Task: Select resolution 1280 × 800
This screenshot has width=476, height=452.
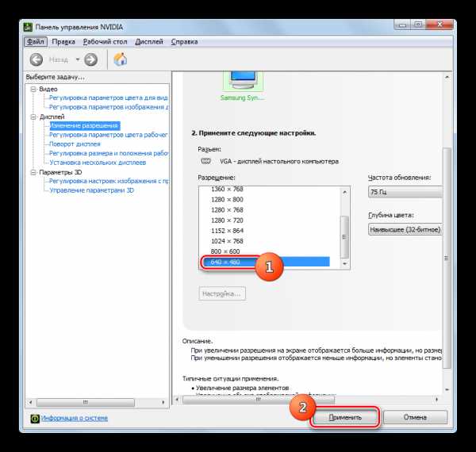Action: coord(227,200)
